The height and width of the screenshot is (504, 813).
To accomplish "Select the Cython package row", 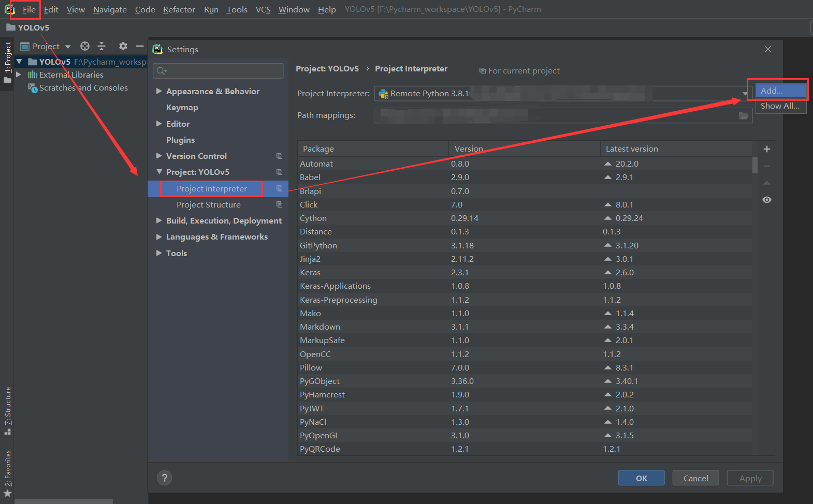I will [x=525, y=218].
